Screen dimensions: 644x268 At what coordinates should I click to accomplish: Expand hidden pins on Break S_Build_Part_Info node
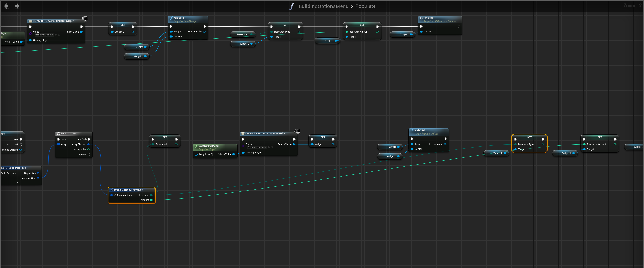[17, 183]
